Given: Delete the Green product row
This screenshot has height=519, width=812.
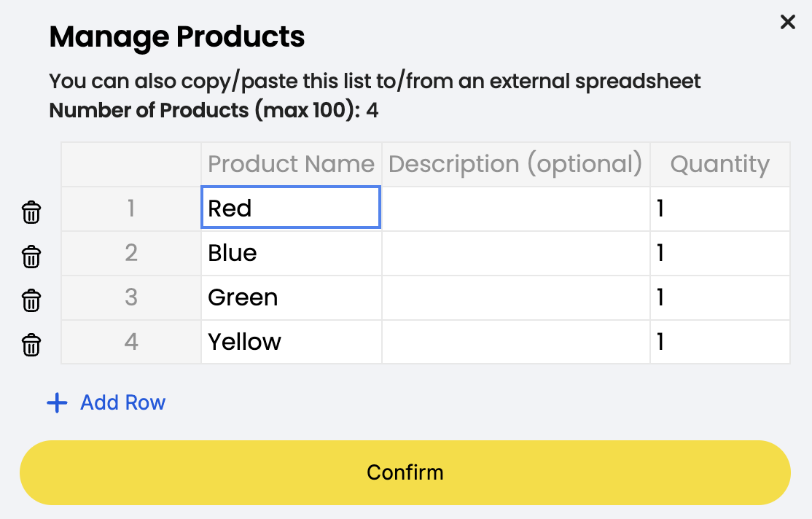Looking at the screenshot, I should click(31, 300).
